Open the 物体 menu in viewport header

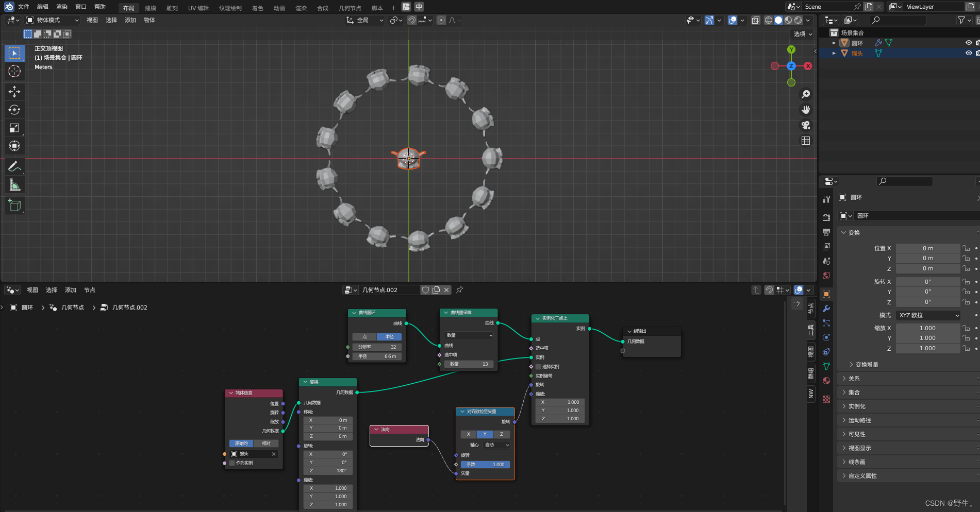(150, 20)
